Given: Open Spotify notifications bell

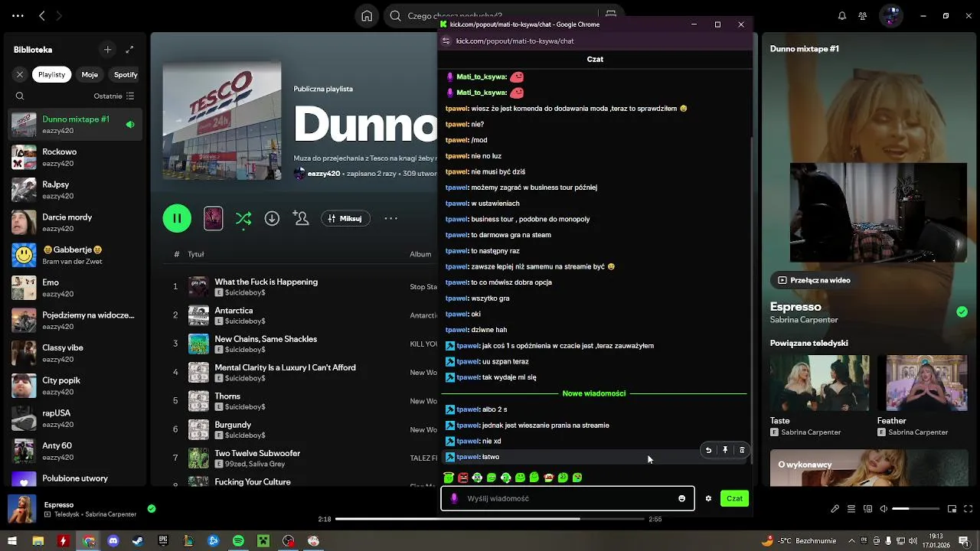Looking at the screenshot, I should click(x=842, y=15).
